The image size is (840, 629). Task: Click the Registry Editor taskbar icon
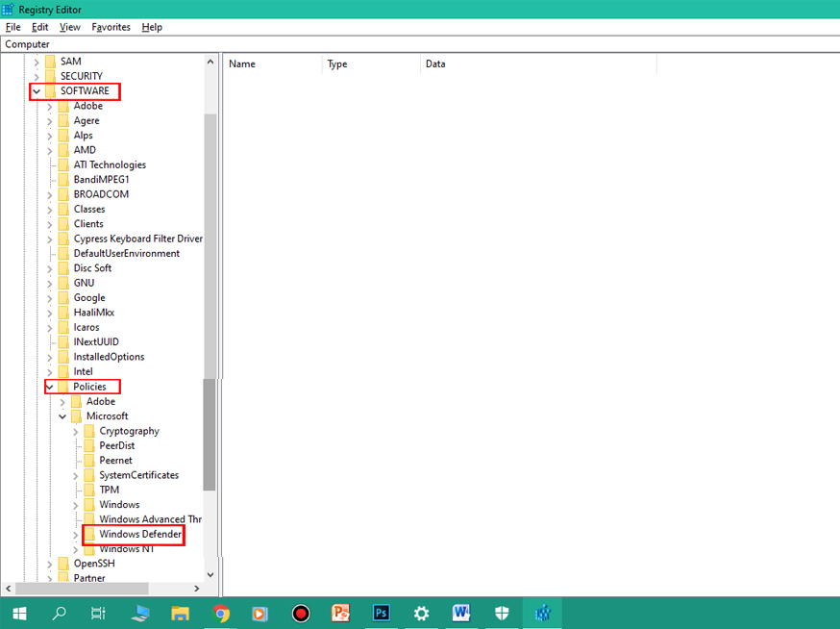(x=542, y=613)
